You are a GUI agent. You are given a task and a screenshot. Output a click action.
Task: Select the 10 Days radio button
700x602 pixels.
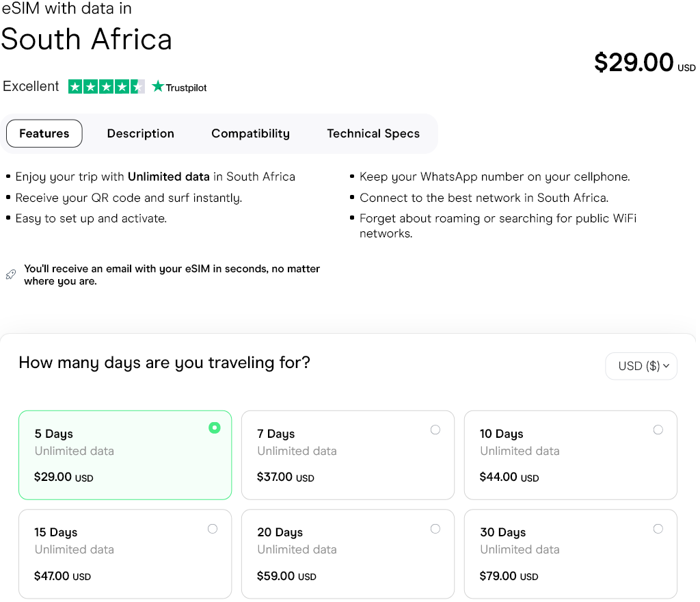[658, 430]
